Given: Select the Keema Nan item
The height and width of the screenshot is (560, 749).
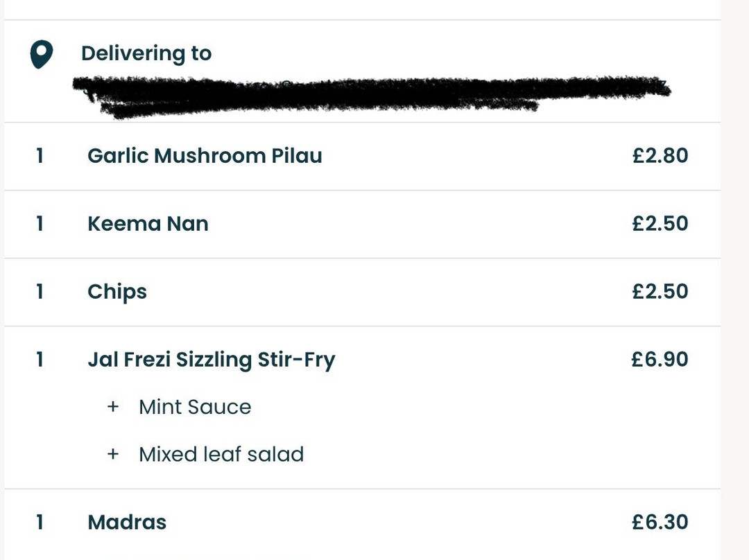Looking at the screenshot, I should tap(148, 223).
